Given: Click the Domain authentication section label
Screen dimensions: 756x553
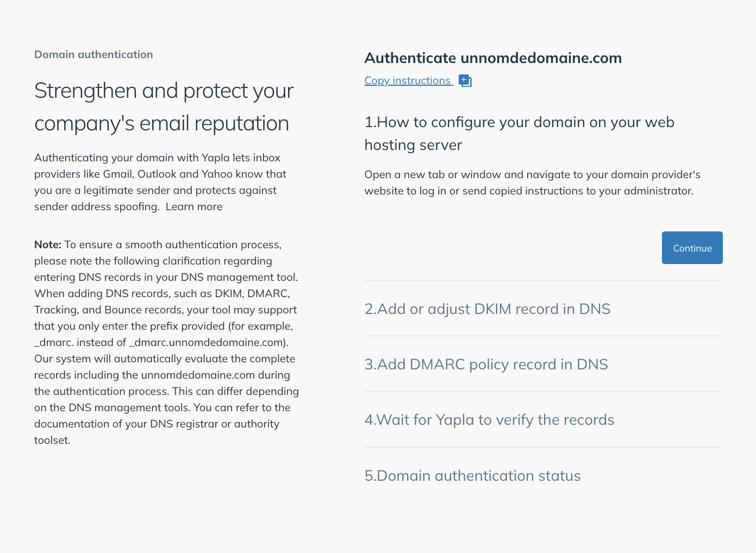Looking at the screenshot, I should tap(93, 55).
